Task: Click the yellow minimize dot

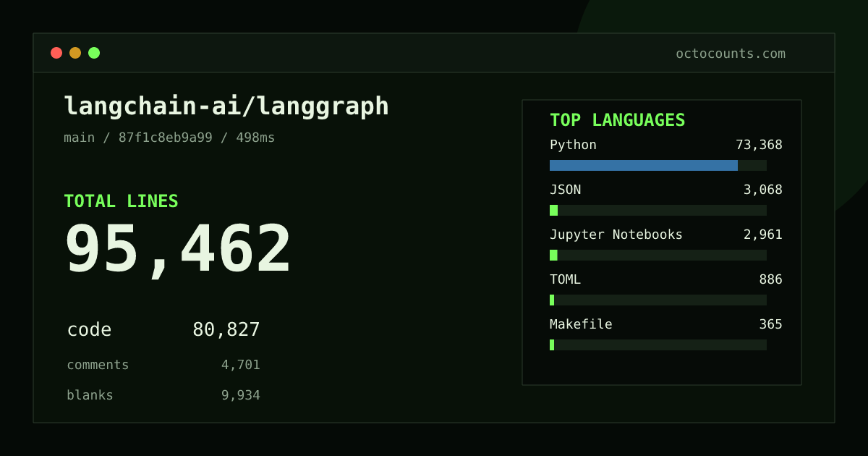Action: point(75,53)
